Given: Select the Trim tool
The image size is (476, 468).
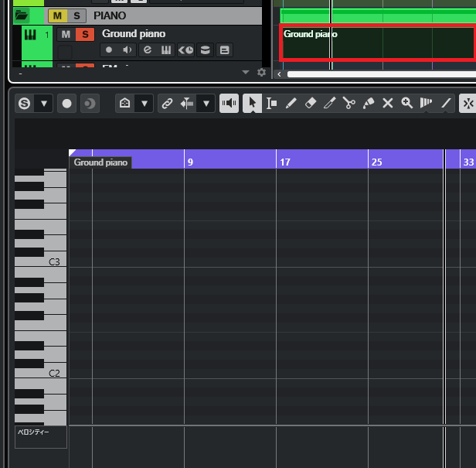Looking at the screenshot, I should (x=330, y=104).
